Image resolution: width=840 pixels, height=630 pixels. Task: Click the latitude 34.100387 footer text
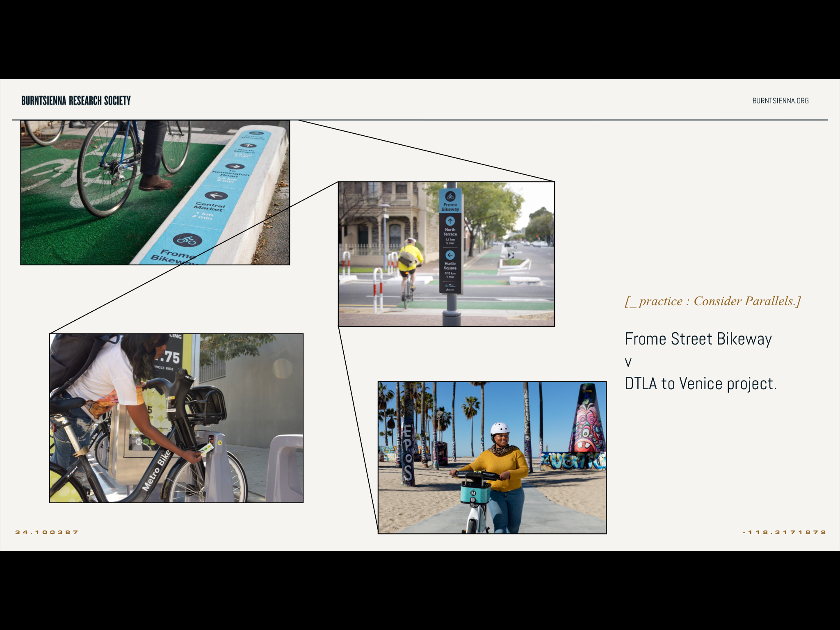(47, 532)
